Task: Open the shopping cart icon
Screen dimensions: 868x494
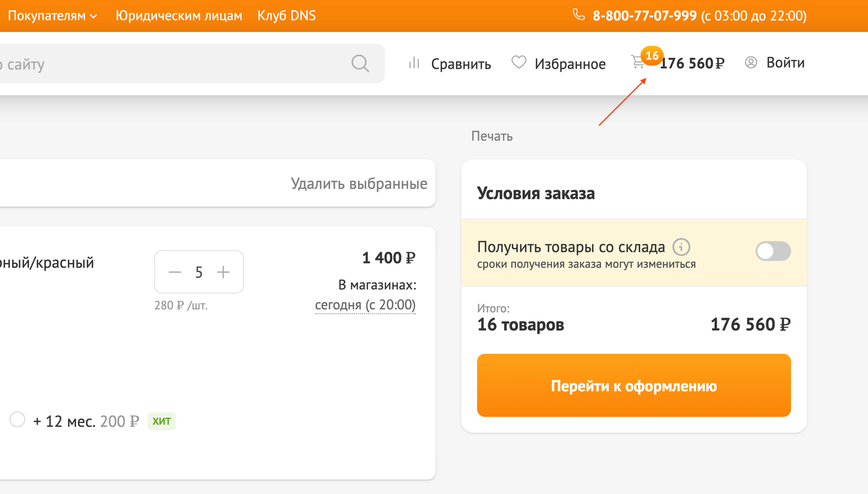Action: click(638, 63)
